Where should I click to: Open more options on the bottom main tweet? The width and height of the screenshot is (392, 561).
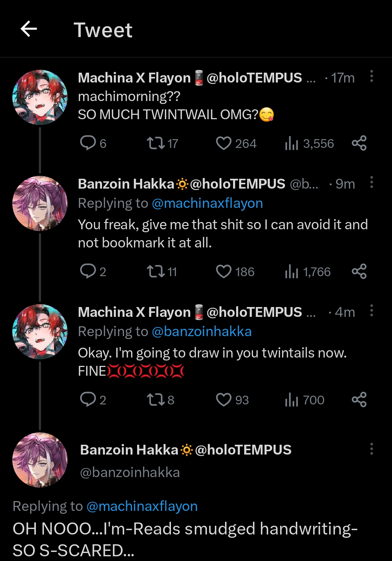[x=371, y=449]
